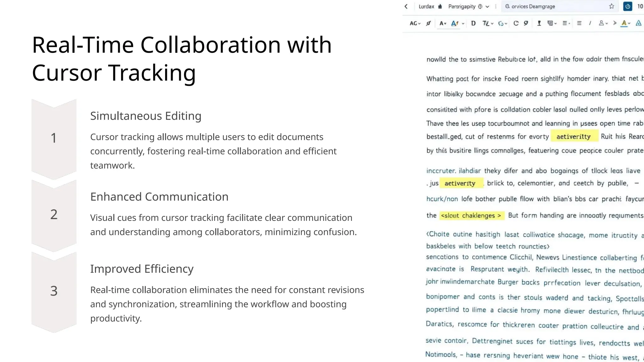Click the slashed pen icon beside AG

click(x=428, y=23)
